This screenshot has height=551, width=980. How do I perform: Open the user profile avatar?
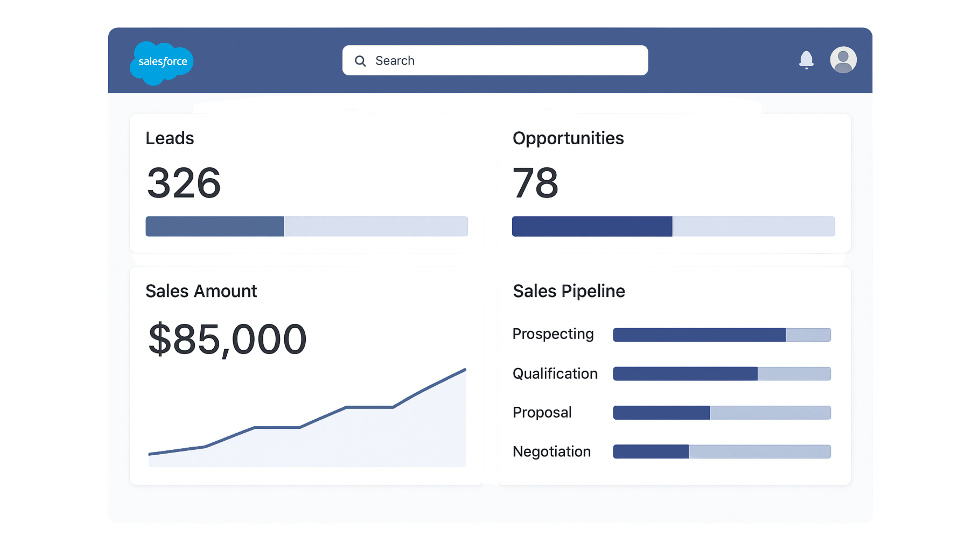click(x=843, y=60)
